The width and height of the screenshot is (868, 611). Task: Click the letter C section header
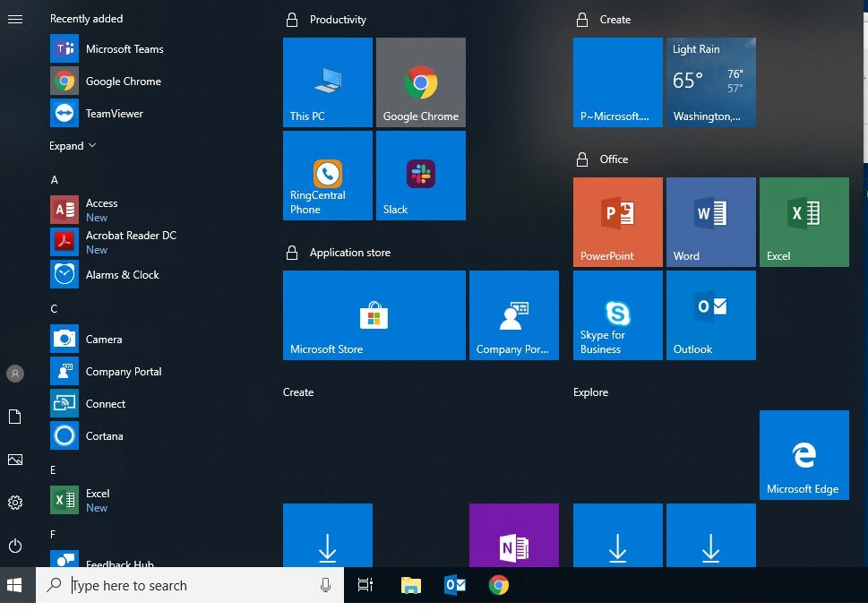click(x=55, y=309)
